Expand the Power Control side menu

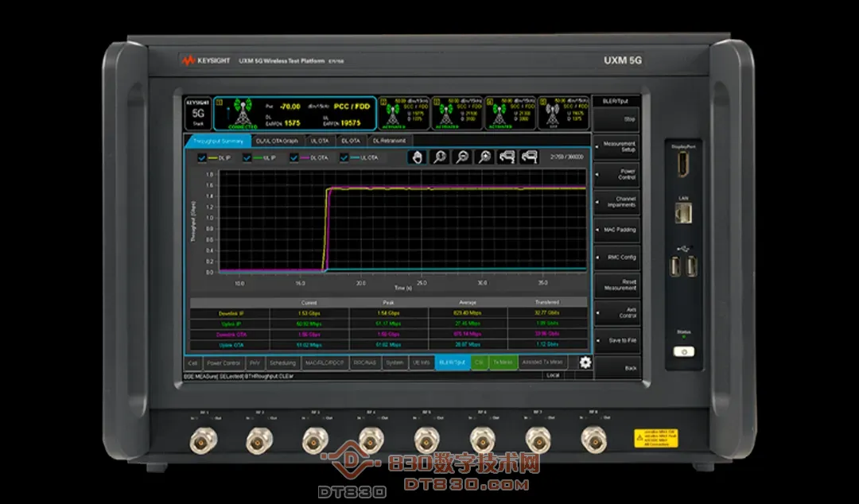coord(618,173)
